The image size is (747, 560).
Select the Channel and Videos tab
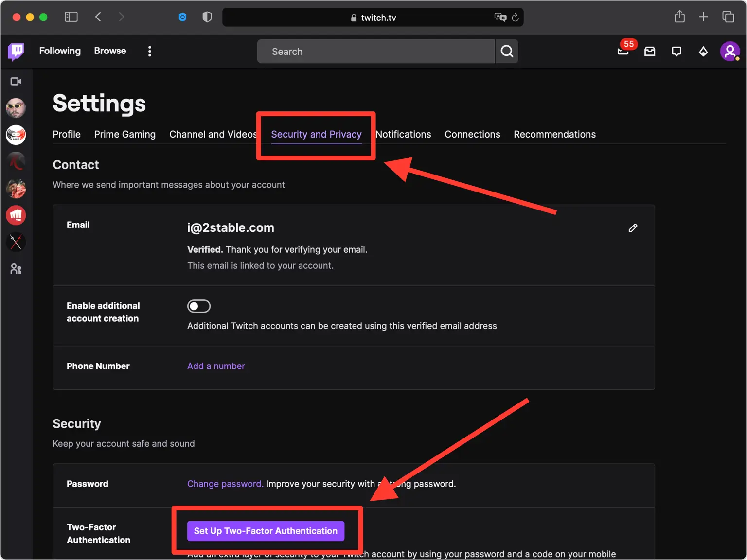pyautogui.click(x=213, y=134)
